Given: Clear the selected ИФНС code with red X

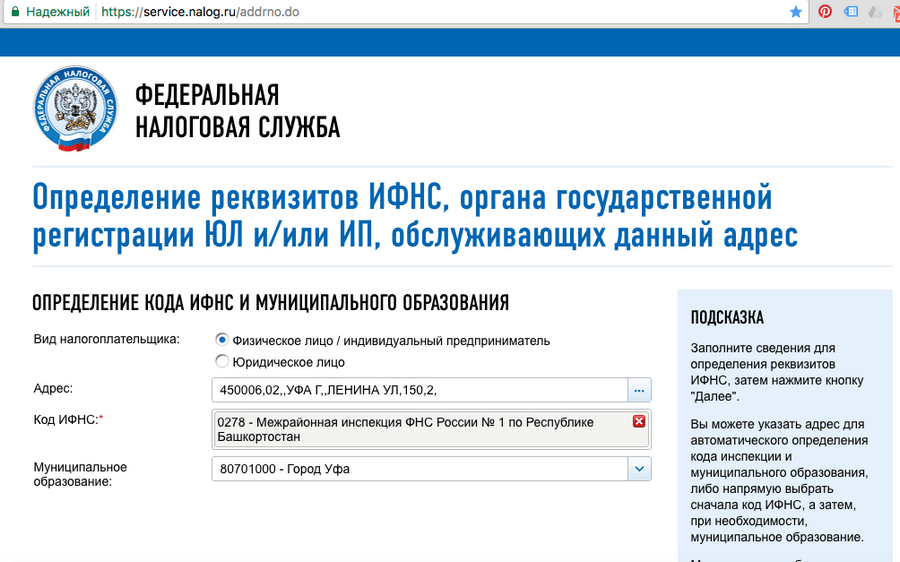Looking at the screenshot, I should click(x=639, y=422).
